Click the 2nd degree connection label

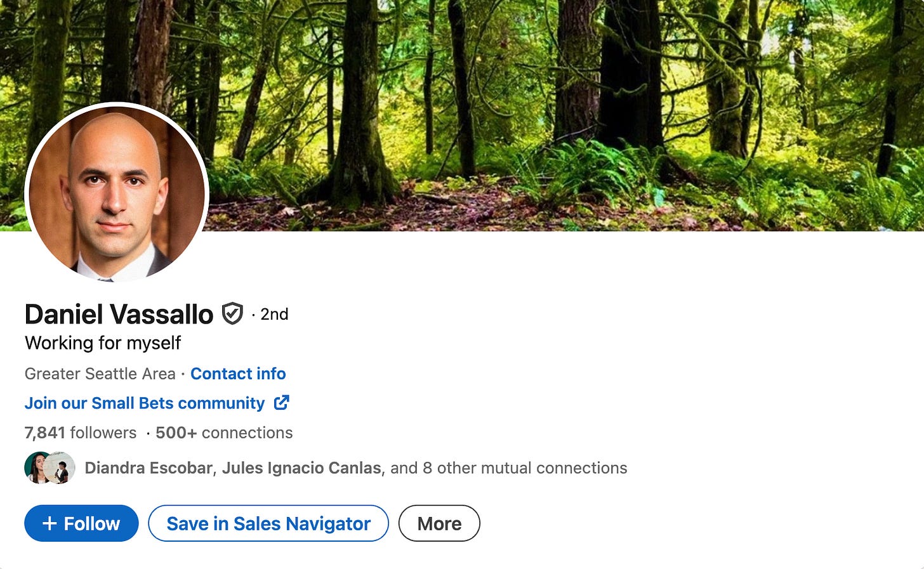click(x=273, y=314)
